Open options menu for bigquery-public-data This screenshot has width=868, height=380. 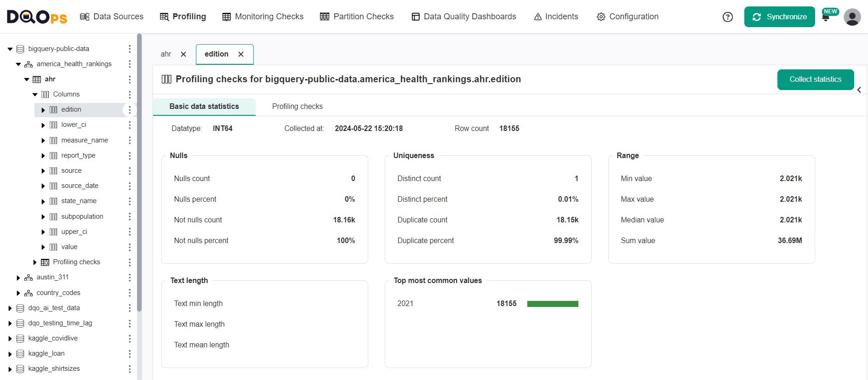(x=130, y=49)
